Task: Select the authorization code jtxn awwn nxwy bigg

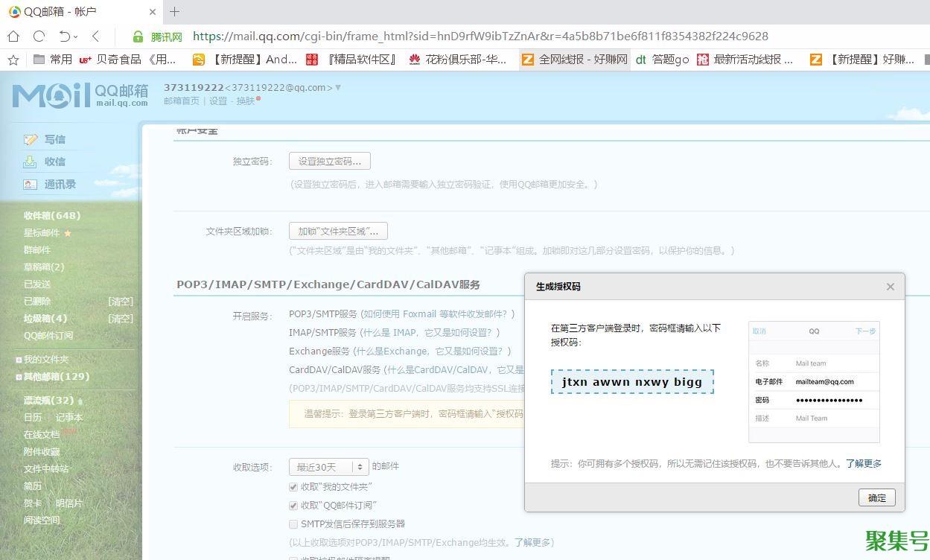Action: (632, 382)
